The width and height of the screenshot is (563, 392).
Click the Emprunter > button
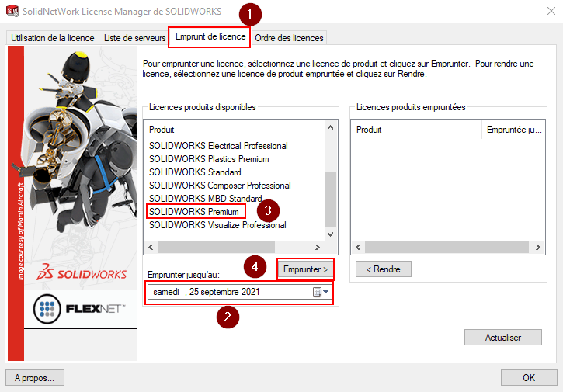[x=305, y=269]
